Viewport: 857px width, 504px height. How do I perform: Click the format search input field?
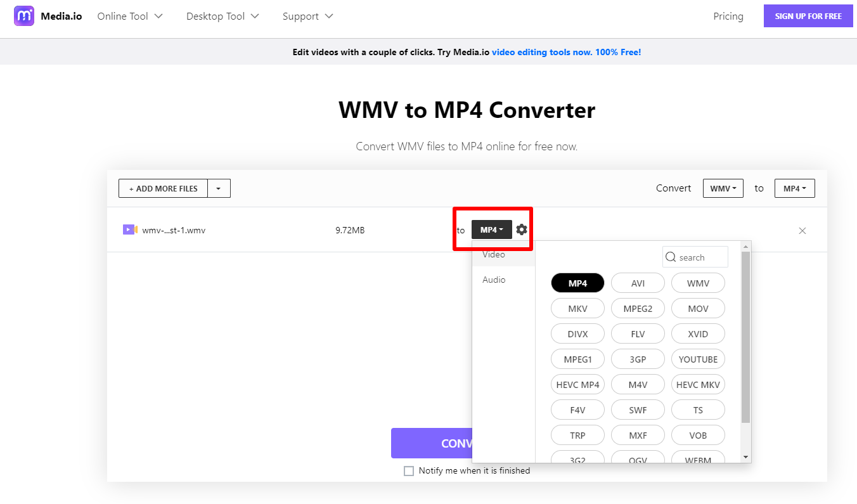[x=695, y=257]
